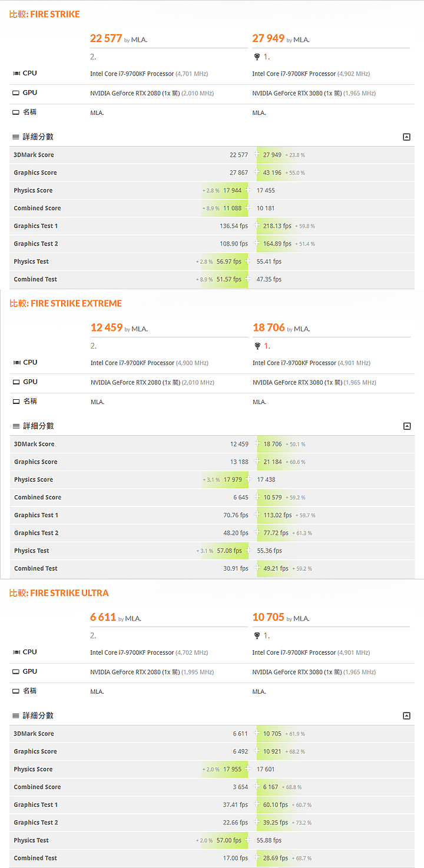Open the 27 949 Fire Strike result

tap(269, 38)
